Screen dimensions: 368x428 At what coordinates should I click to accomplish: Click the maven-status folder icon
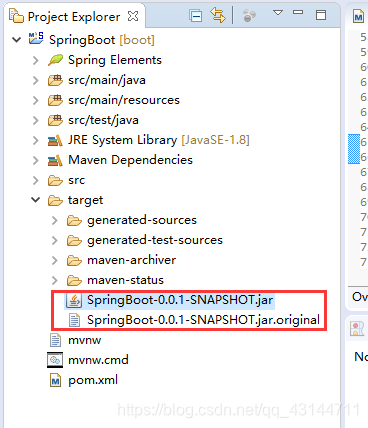(74, 281)
